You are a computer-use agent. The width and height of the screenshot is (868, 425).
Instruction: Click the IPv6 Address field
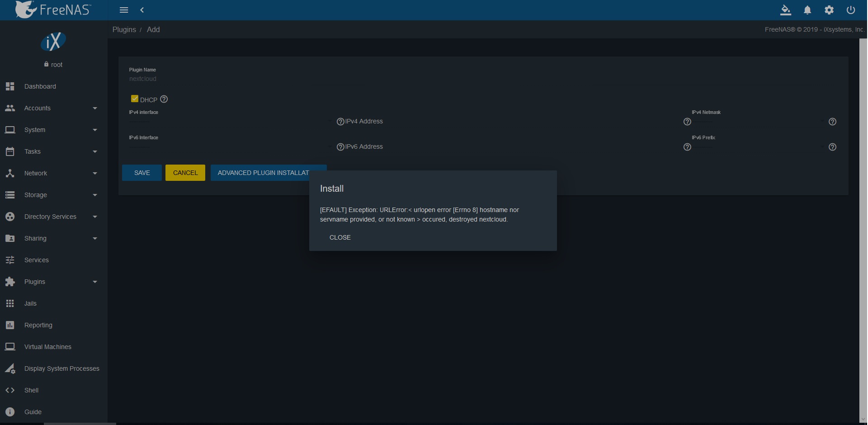513,146
